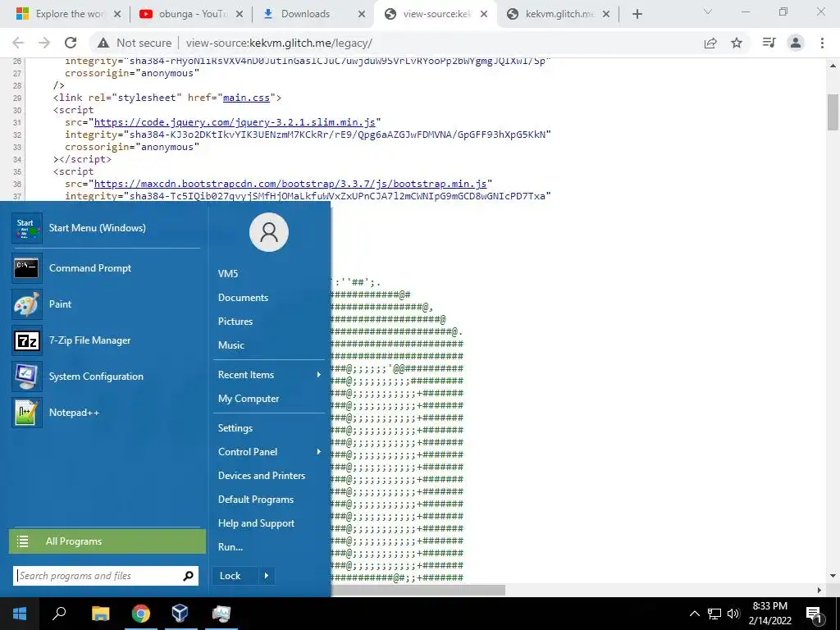Open Documents from start menu

(x=243, y=297)
